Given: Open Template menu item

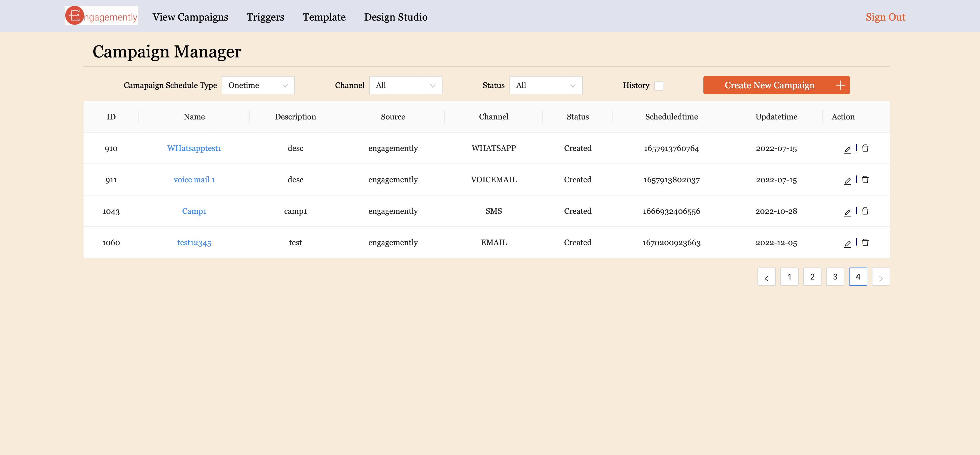Looking at the screenshot, I should 324,17.
